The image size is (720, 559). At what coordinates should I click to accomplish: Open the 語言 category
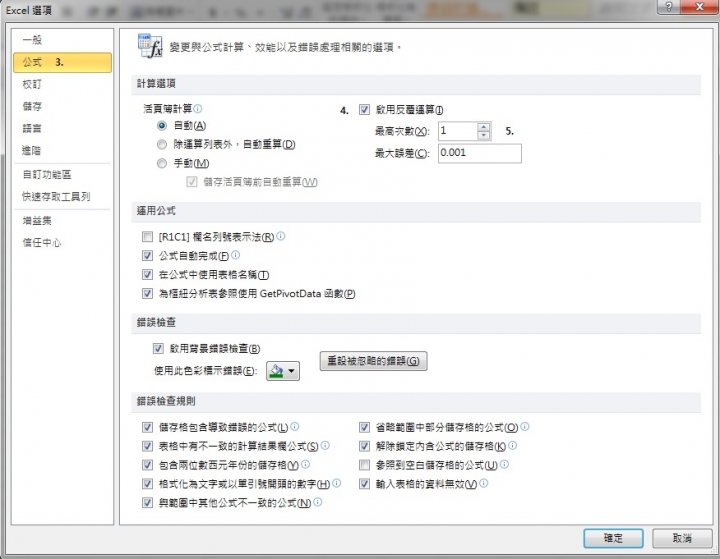tap(62, 128)
